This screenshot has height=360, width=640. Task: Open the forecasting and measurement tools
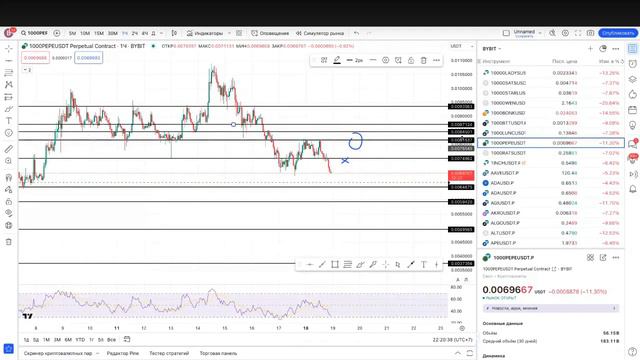(9, 97)
